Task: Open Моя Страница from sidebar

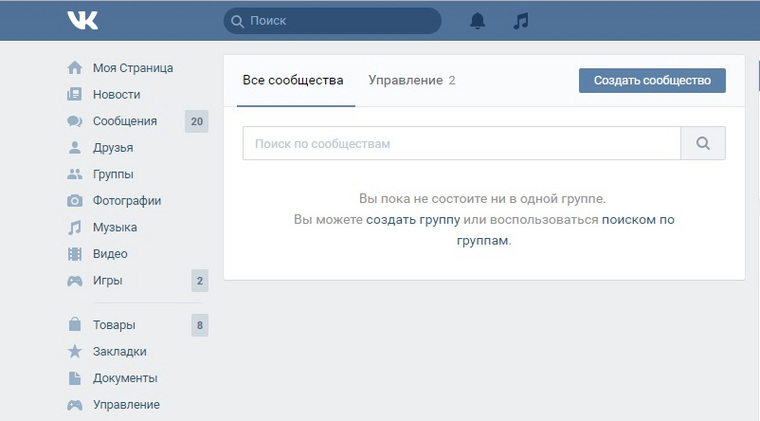Action: pyautogui.click(x=133, y=68)
